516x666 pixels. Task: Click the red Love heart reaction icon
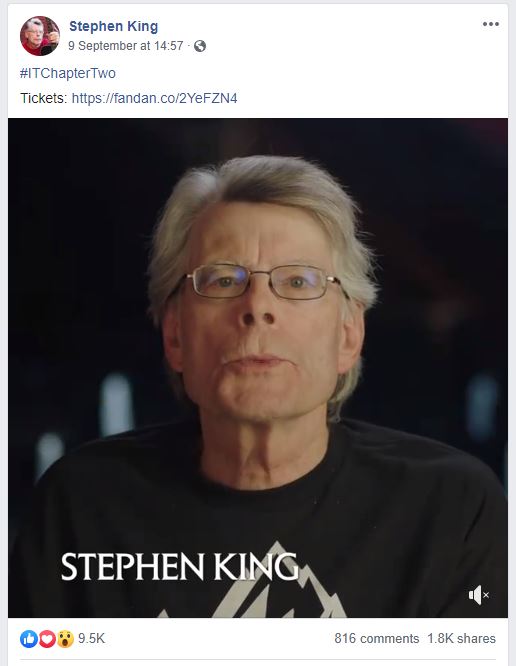[47, 638]
